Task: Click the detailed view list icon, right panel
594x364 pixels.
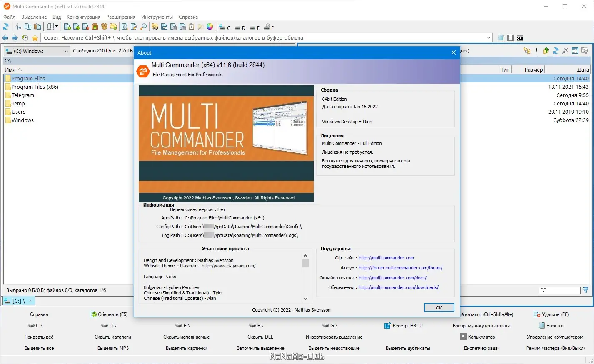Action: point(575,51)
